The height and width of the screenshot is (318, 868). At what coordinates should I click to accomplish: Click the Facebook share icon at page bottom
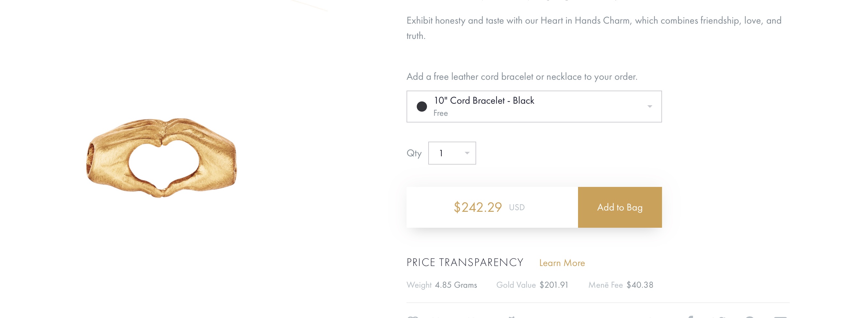(x=690, y=317)
